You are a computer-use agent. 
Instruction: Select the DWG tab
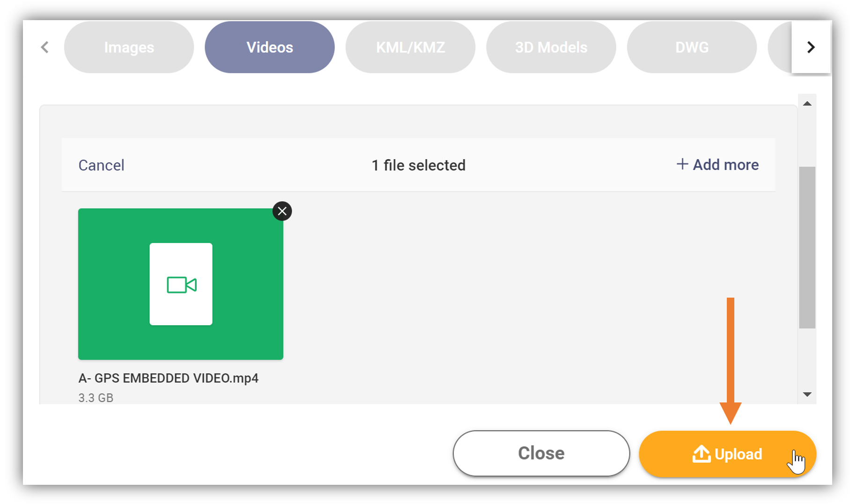(692, 47)
